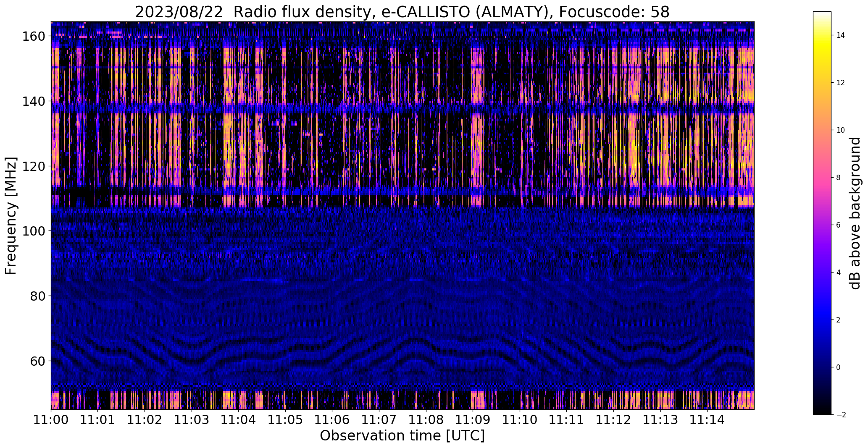The height and width of the screenshot is (448, 868).
Task: Click the colorbar tick label 0
Action: click(838, 367)
